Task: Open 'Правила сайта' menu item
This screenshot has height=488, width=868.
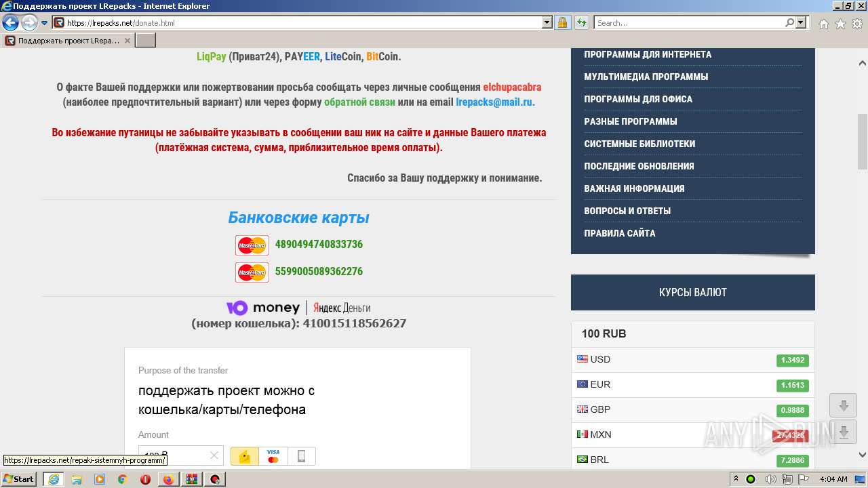Action: pos(620,233)
